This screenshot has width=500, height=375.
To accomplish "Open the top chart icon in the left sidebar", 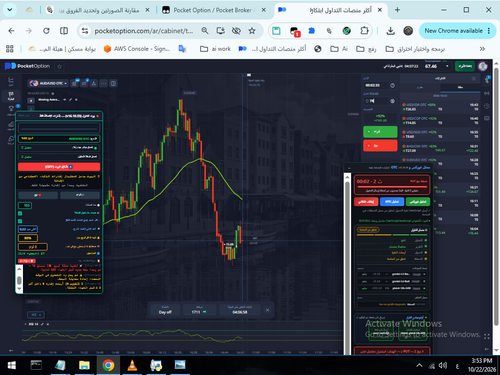I will 11,80.
